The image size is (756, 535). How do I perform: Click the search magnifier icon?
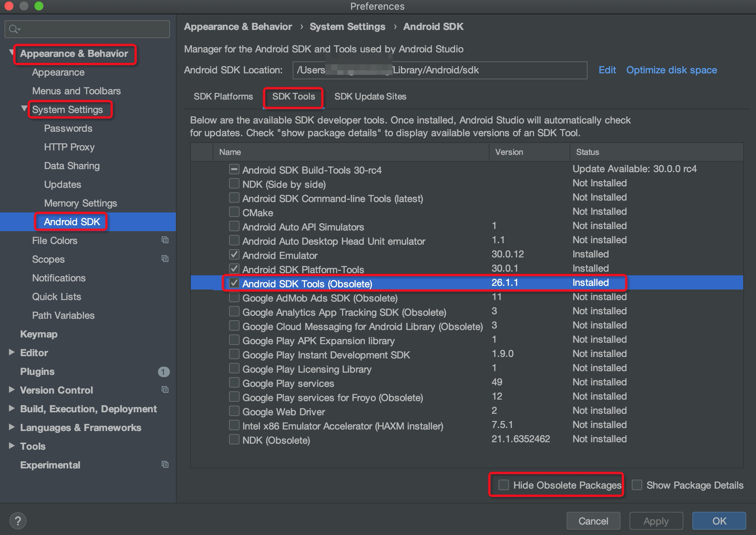[13, 29]
